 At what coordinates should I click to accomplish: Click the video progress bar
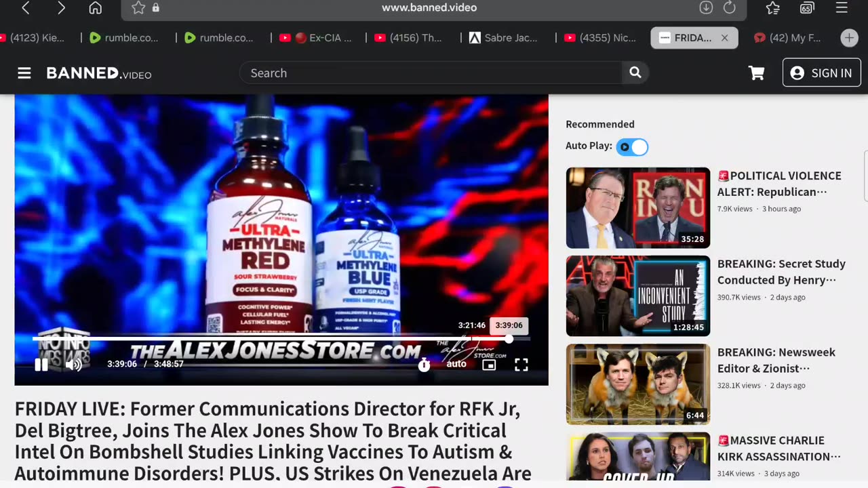click(281, 339)
